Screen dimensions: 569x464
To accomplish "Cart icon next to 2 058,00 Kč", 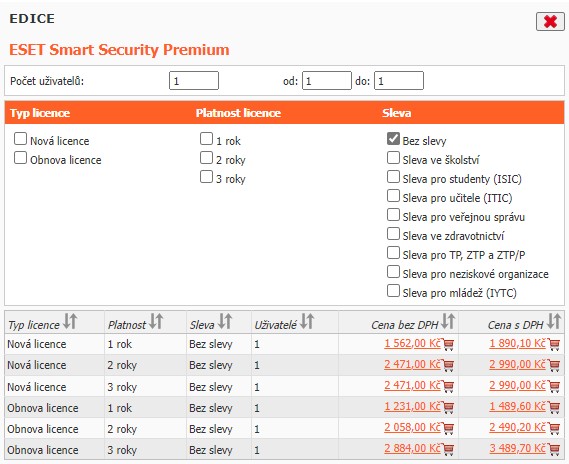I will click(x=449, y=428).
